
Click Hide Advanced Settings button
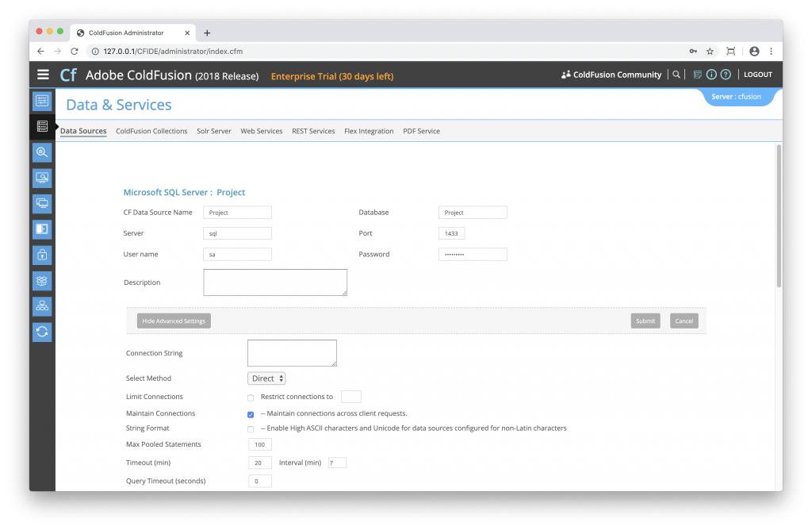click(x=174, y=321)
